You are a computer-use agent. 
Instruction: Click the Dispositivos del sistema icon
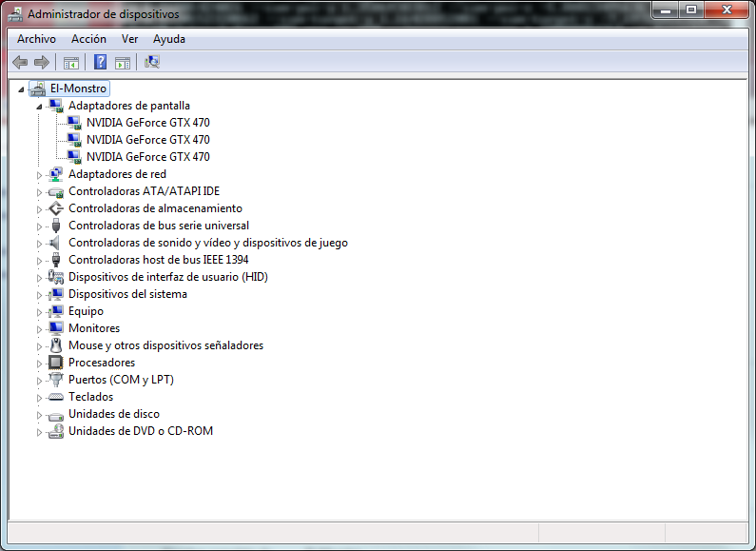pyautogui.click(x=56, y=294)
